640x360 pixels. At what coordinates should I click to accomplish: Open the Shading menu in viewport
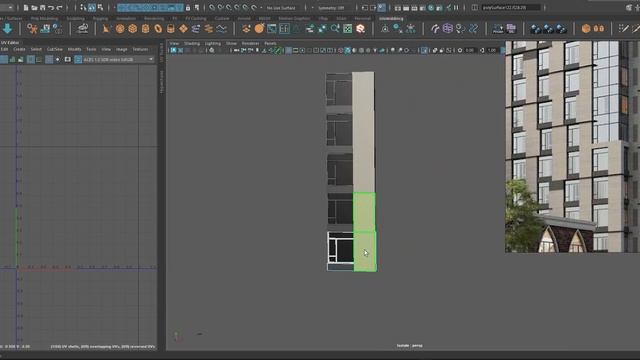[192, 43]
